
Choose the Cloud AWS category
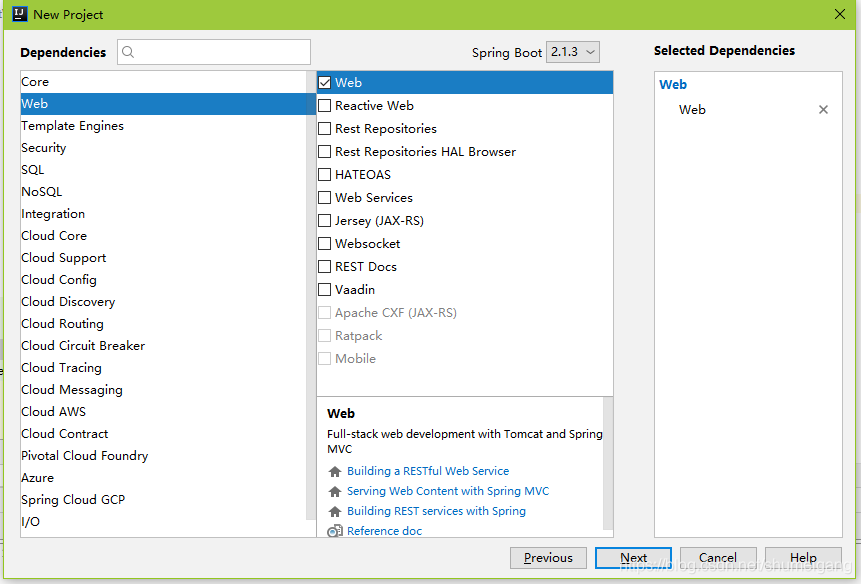pos(164,411)
